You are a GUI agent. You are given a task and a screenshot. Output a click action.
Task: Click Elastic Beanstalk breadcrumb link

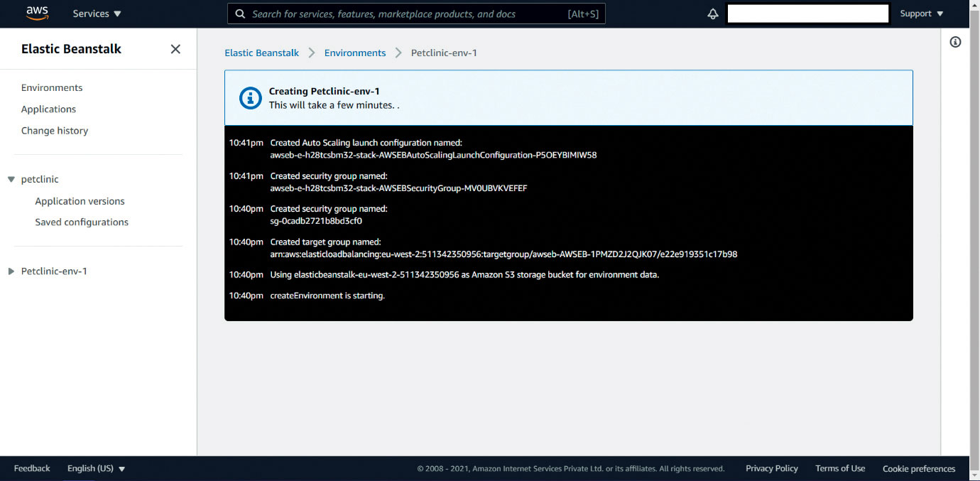coord(261,53)
